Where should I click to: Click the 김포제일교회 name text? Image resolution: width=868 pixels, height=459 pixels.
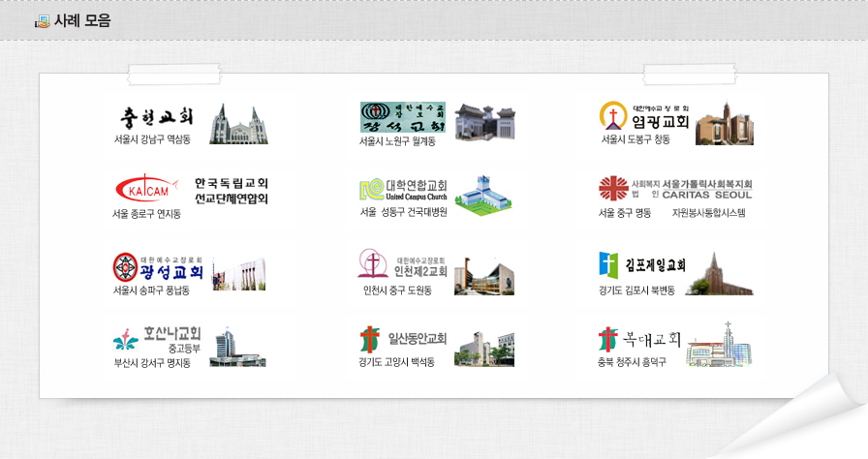[x=656, y=265]
